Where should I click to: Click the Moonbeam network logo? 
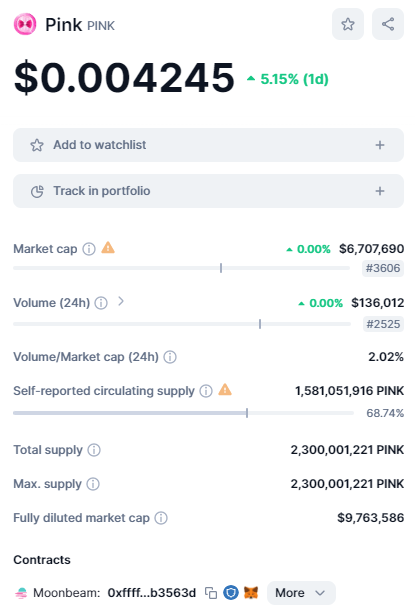21,593
